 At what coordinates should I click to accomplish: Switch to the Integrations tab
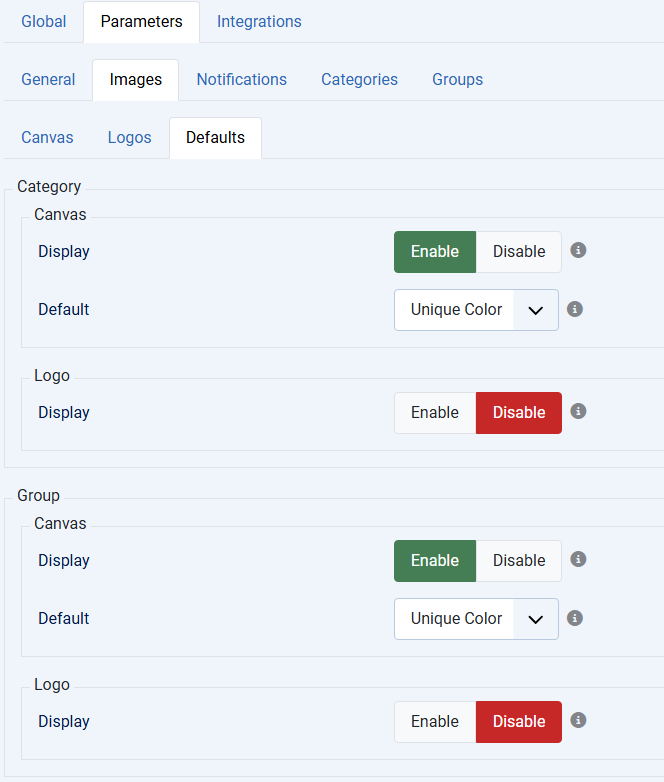[x=259, y=21]
